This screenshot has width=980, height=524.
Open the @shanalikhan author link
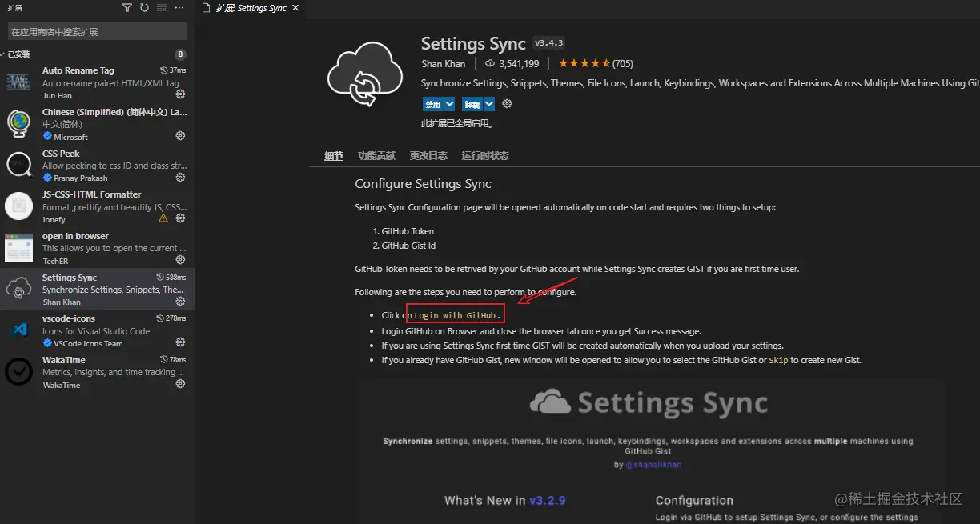coord(653,465)
